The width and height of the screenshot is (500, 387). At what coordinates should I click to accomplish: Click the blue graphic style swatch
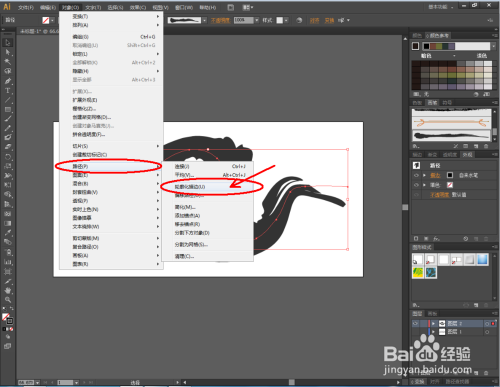(x=482, y=259)
